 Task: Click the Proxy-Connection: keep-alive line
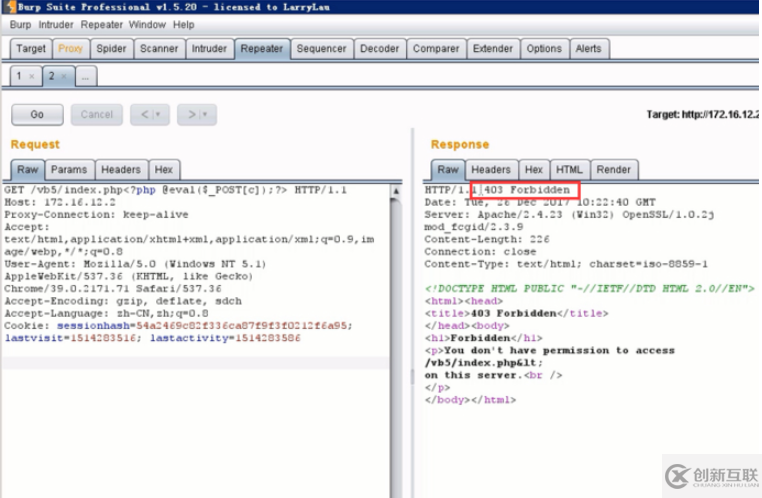(96, 215)
